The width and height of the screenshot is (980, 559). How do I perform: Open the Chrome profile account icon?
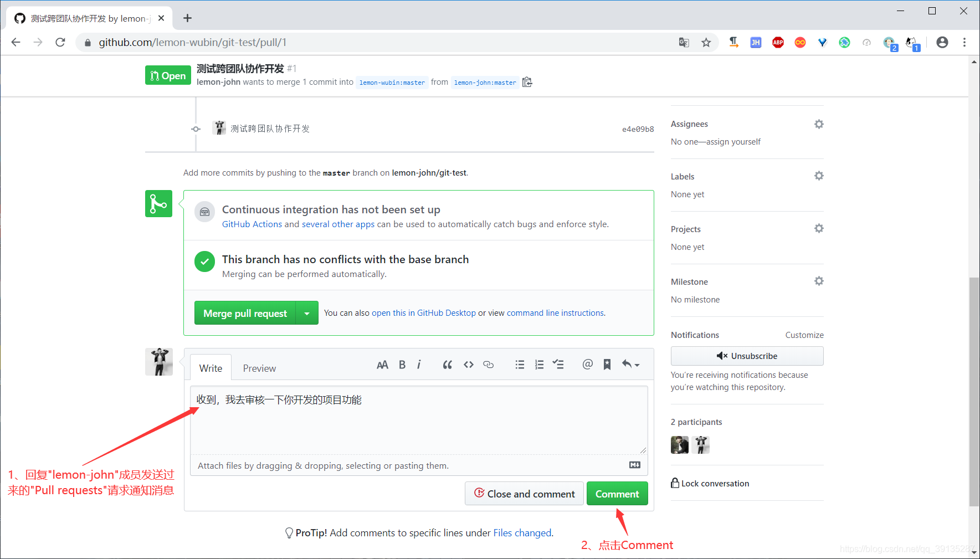coord(942,42)
